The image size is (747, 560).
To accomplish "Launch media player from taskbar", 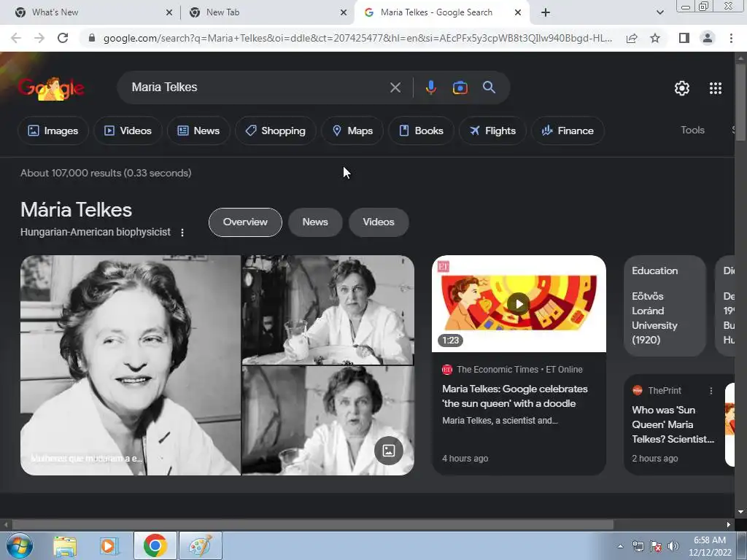I will point(109,545).
